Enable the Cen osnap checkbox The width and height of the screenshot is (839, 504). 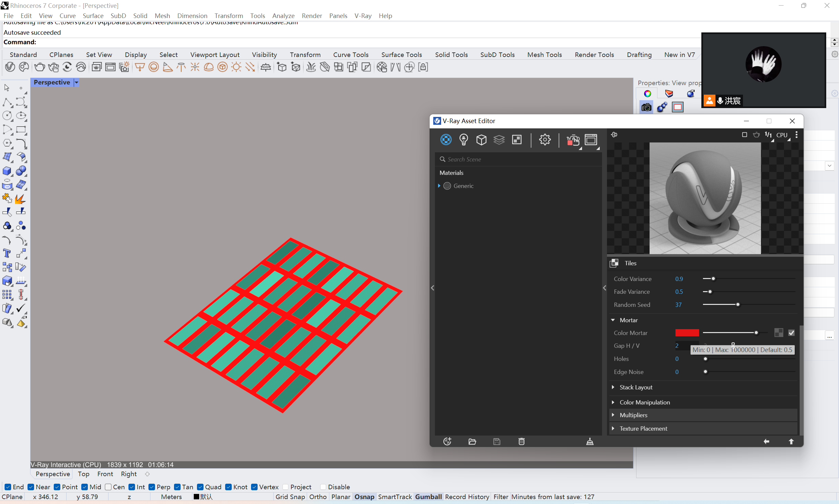click(108, 487)
